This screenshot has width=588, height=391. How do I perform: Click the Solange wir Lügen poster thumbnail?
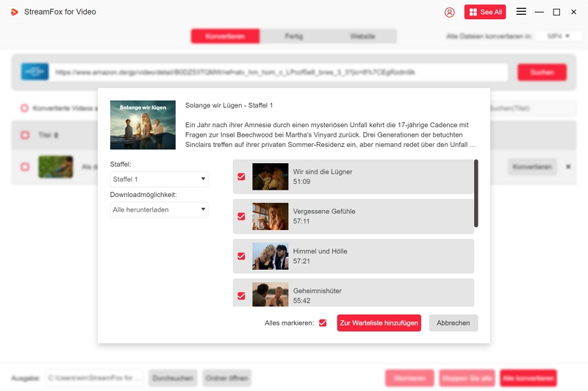(143, 125)
